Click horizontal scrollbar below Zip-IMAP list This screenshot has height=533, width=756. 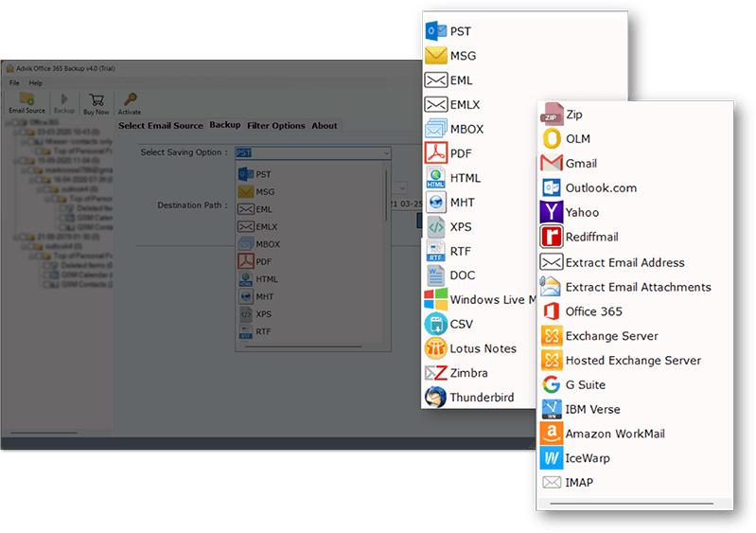[x=632, y=504]
